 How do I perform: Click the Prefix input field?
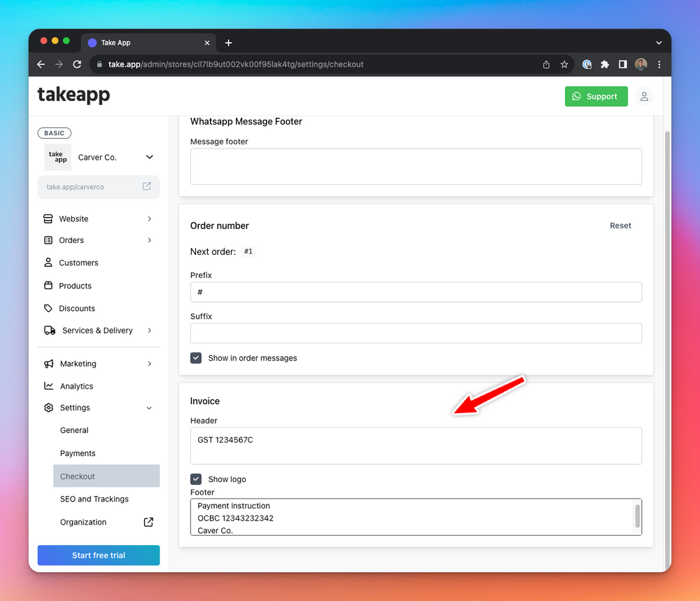pos(416,292)
